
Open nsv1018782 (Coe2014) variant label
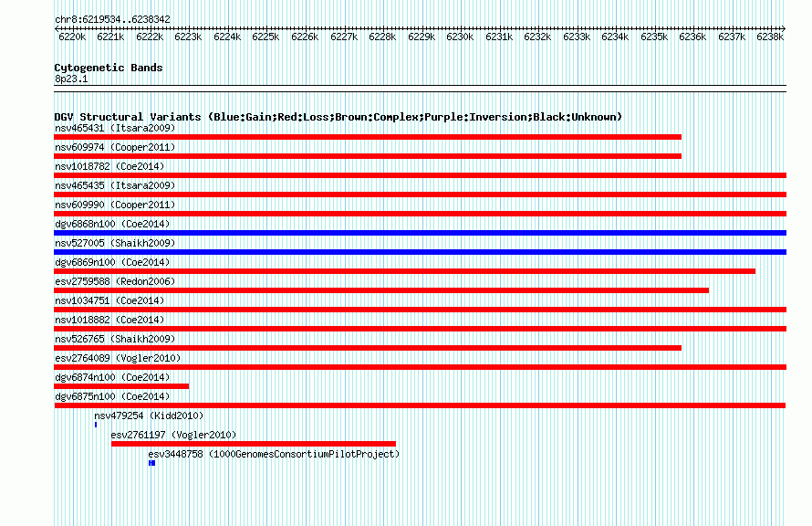pos(109,166)
